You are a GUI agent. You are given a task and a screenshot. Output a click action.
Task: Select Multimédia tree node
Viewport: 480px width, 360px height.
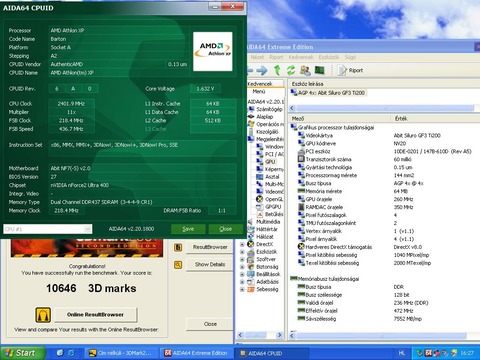[x=268, y=222]
